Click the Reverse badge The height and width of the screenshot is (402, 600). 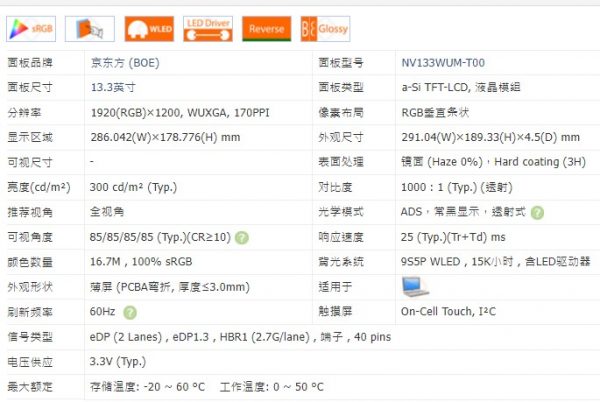click(266, 29)
